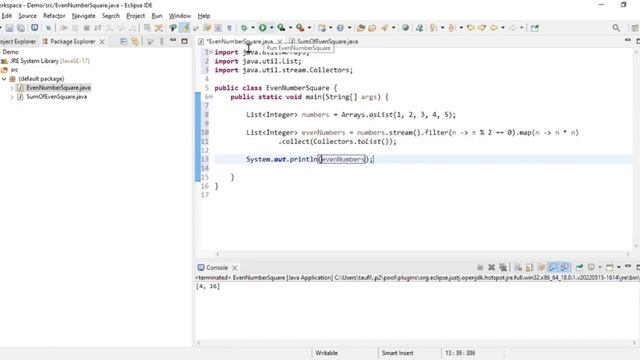Toggle Scroll Lock in Console toolbar
The width and height of the screenshot is (640, 360).
(x=529, y=267)
